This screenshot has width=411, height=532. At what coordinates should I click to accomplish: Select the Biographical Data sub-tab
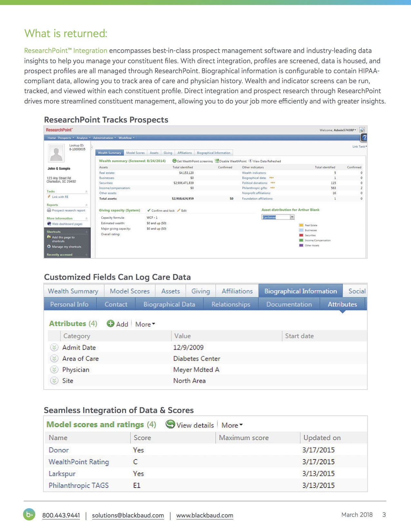point(169,304)
